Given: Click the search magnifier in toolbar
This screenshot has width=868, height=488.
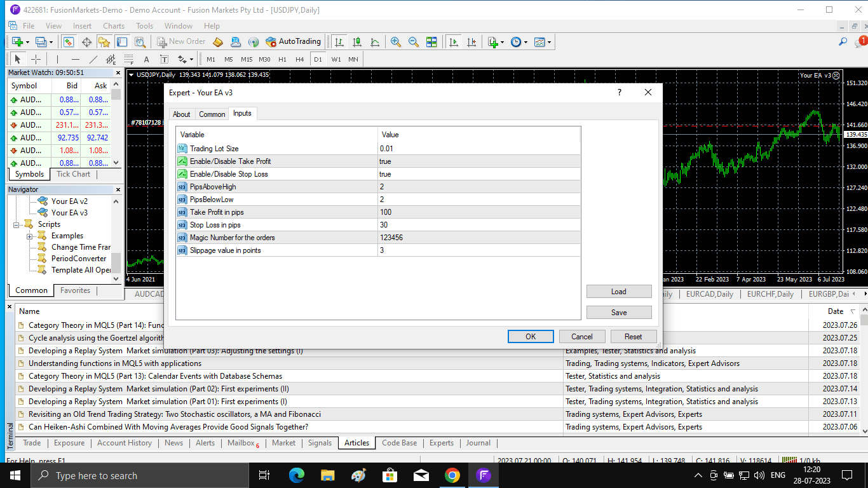Looking at the screenshot, I should click(843, 42).
